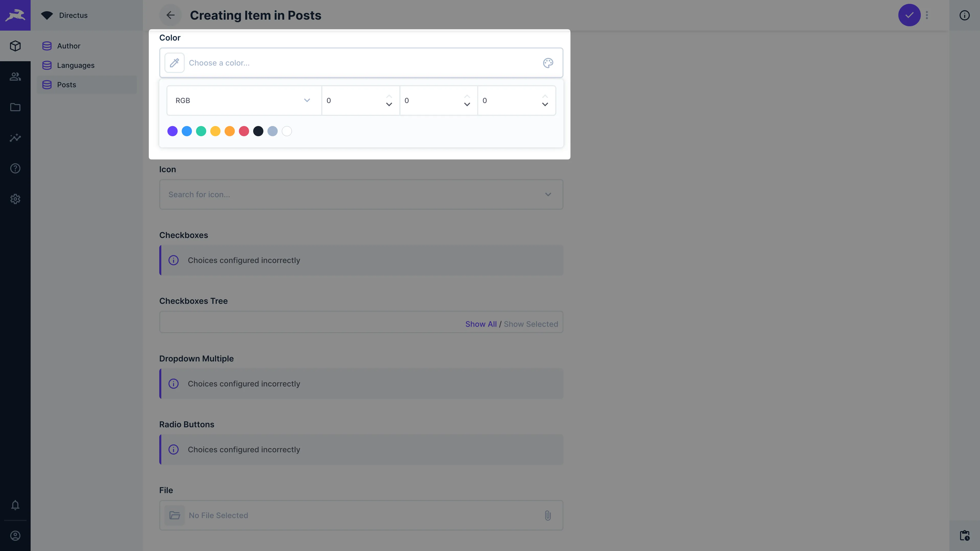
Task: Click the more options ellipsis icon
Action: coord(927,15)
